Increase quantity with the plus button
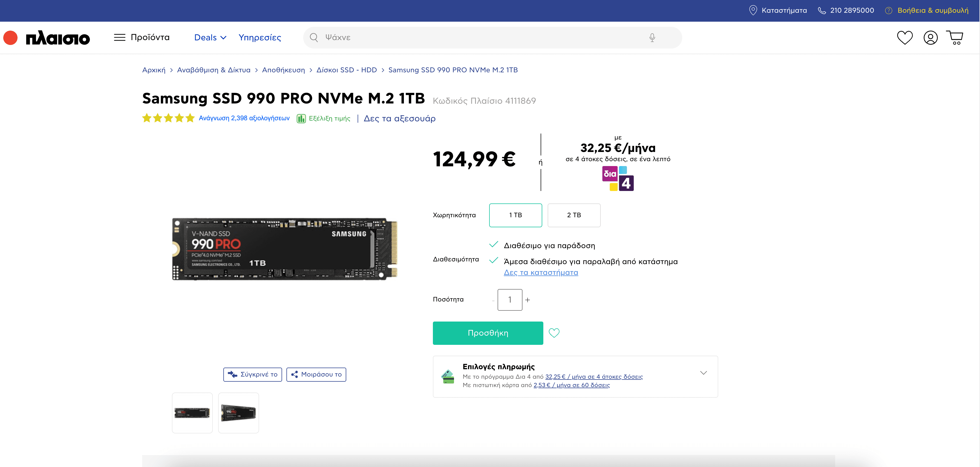Viewport: 980px width, 467px height. [528, 300]
